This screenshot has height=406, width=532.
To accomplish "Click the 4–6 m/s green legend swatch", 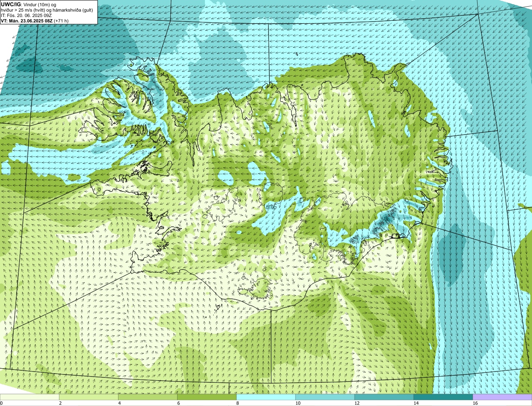I will pyautogui.click(x=148, y=397).
